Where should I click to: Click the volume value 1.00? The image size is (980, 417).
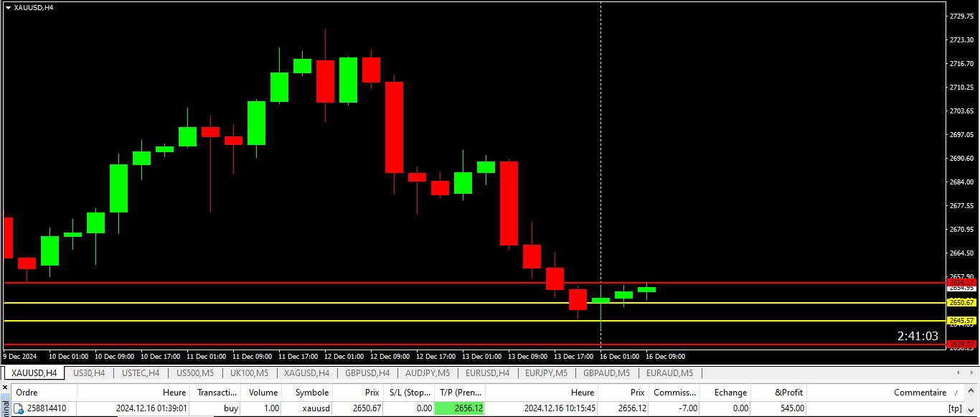[272, 408]
